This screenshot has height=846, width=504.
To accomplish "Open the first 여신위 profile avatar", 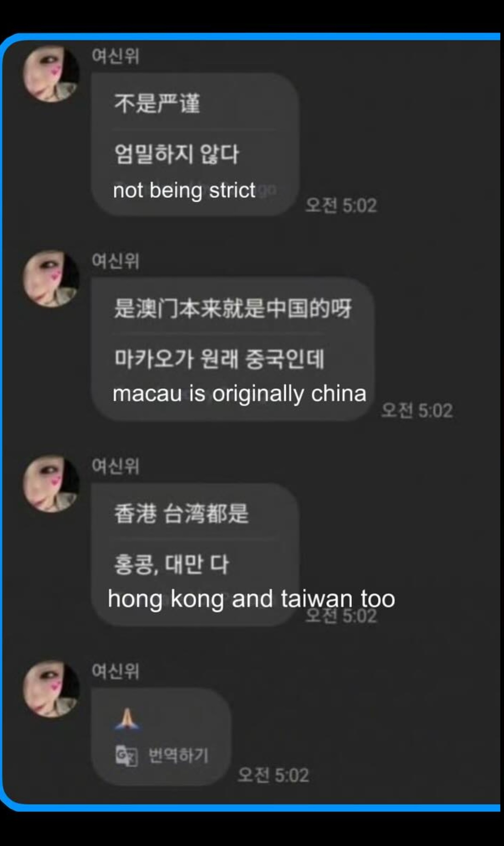I will coord(51,74).
